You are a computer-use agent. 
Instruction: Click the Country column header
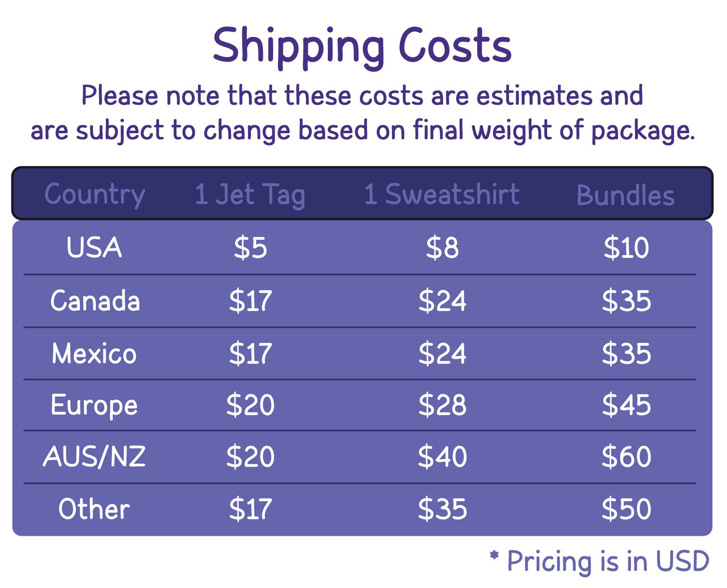[x=94, y=194]
